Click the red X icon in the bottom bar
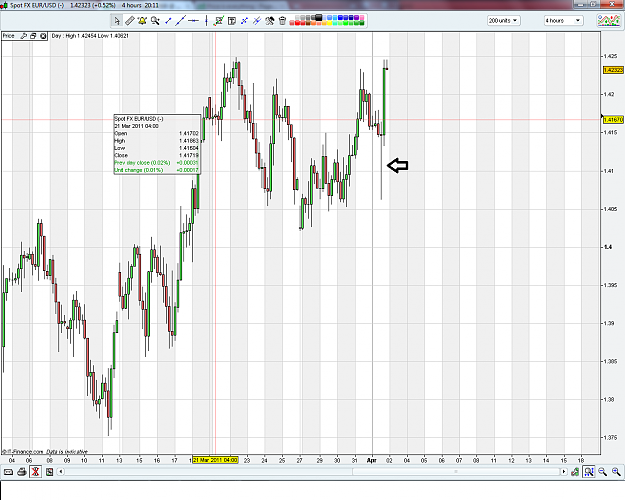Image resolution: width=625 pixels, height=500 pixels. point(35,472)
